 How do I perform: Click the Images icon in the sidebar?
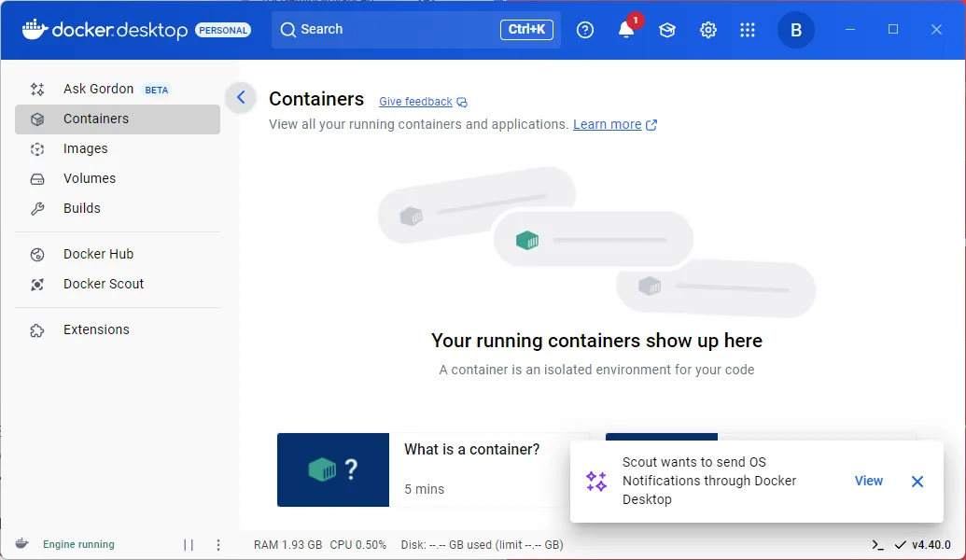tap(37, 149)
